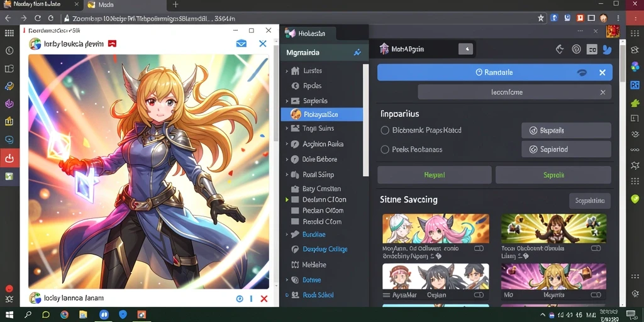Image resolution: width=644 pixels, height=322 pixels.
Task: Click the red download icon in left sidebar
Action: point(9,158)
